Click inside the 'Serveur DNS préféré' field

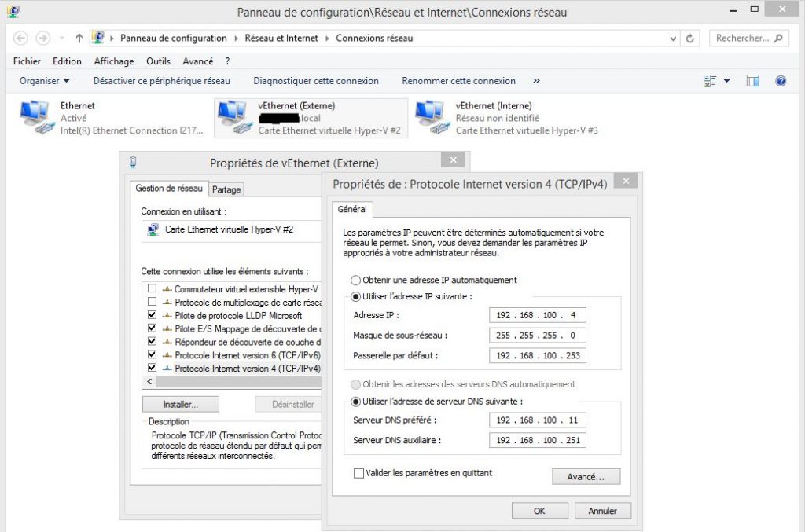tap(537, 420)
